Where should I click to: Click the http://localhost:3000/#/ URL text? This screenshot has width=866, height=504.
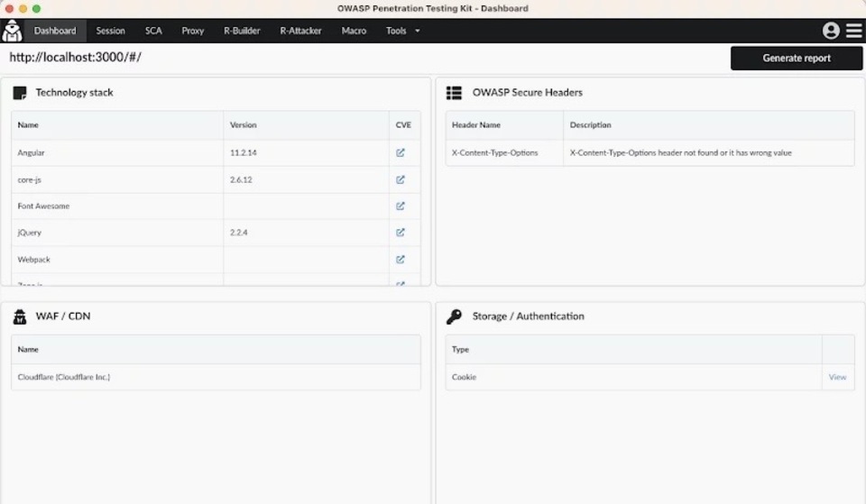pos(75,58)
